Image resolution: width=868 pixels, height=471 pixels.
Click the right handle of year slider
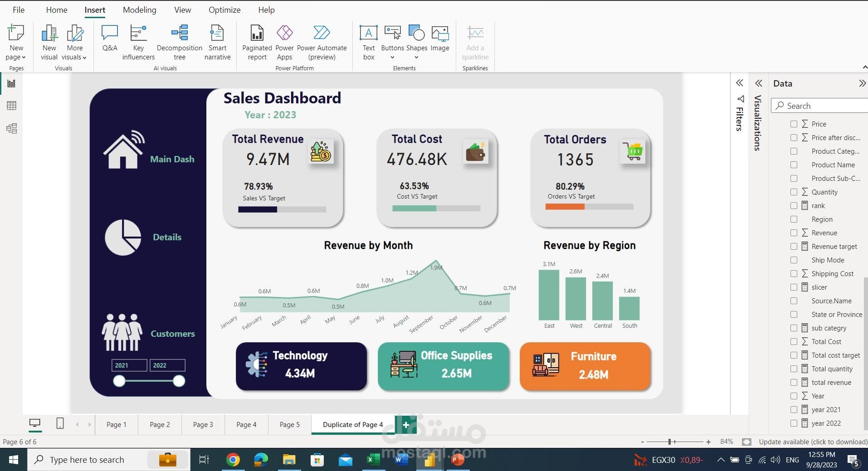click(x=179, y=381)
